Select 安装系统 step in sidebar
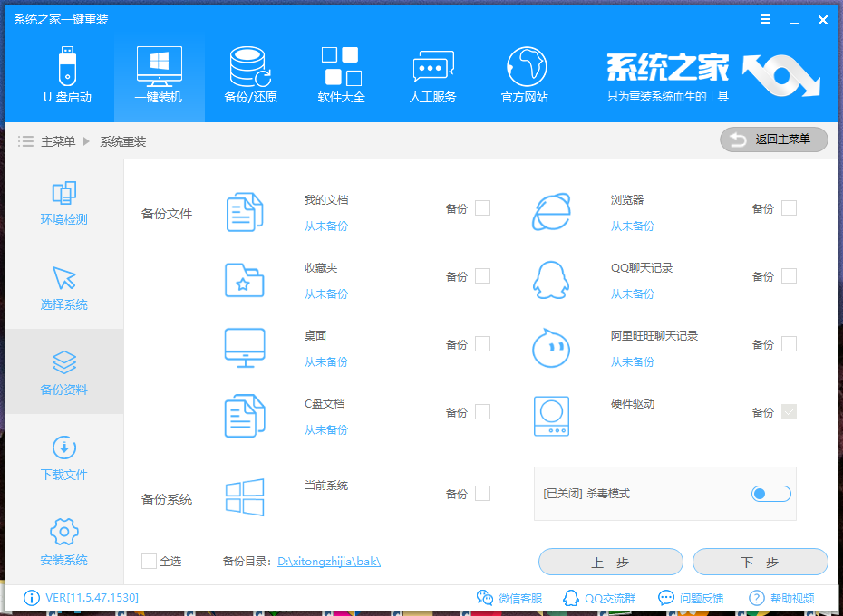The height and width of the screenshot is (616, 843). [64, 543]
